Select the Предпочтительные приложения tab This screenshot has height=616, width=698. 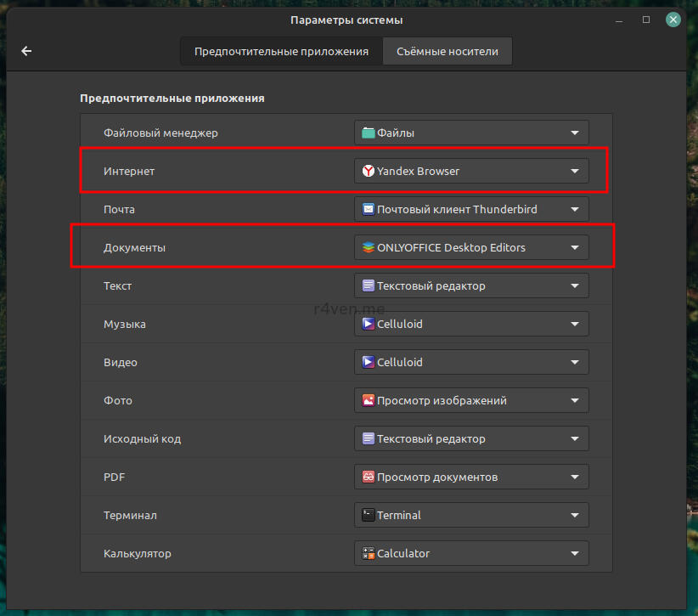coord(281,51)
